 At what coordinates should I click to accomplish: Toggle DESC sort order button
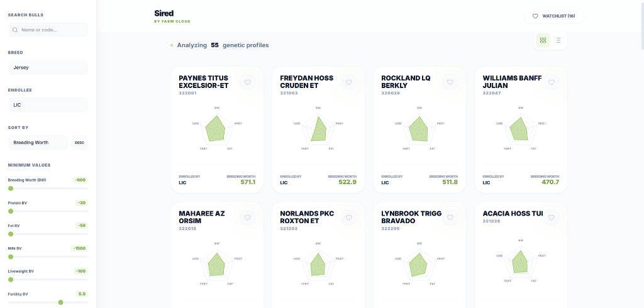tap(79, 143)
